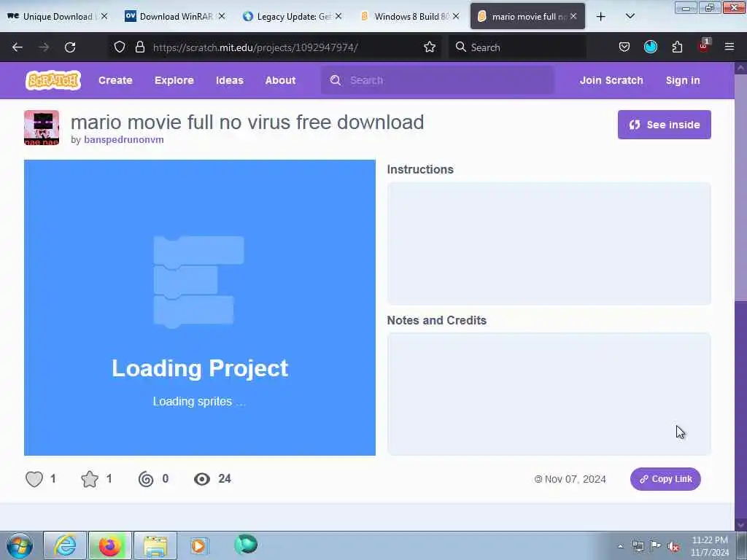
Task: Open Windows Media Player from the taskbar
Action: tap(198, 545)
